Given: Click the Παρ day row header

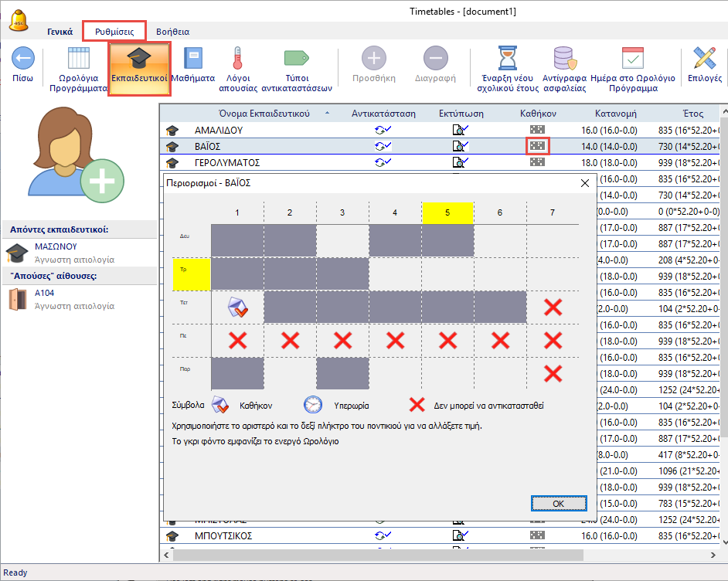Looking at the screenshot, I should (192, 374).
